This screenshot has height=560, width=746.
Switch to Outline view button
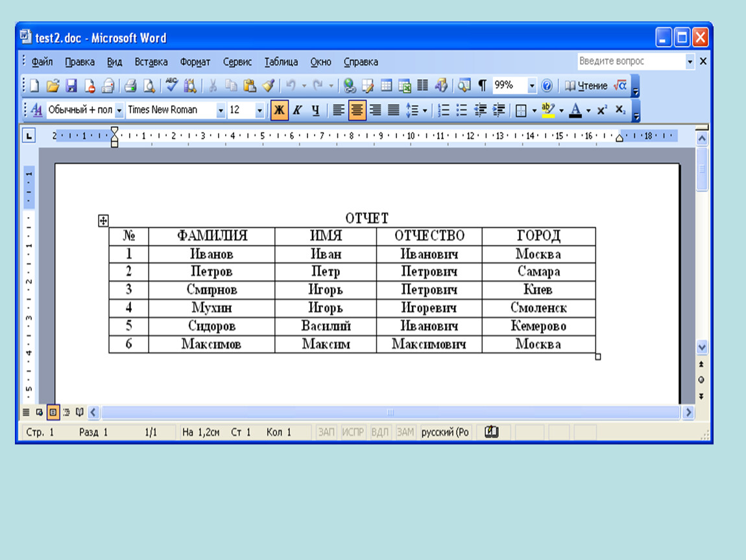[66, 412]
